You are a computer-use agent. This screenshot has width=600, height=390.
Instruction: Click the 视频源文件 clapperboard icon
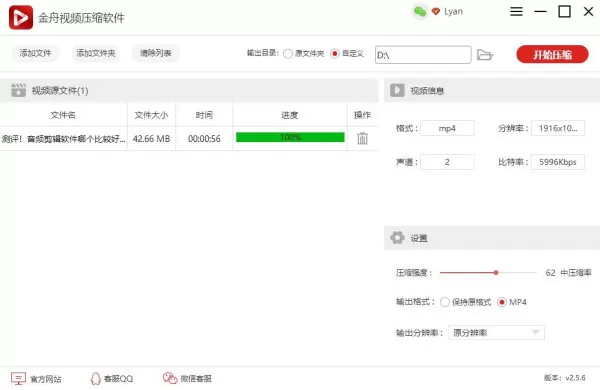[18, 90]
